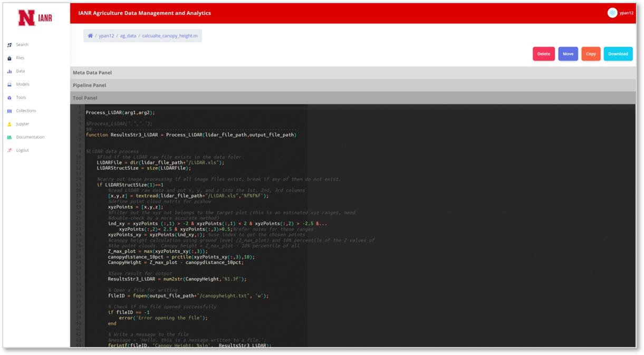Click the xyzPoints_xy = xyzPoints(ind_xy,:) line
The image size is (644, 355).
tap(156, 235)
